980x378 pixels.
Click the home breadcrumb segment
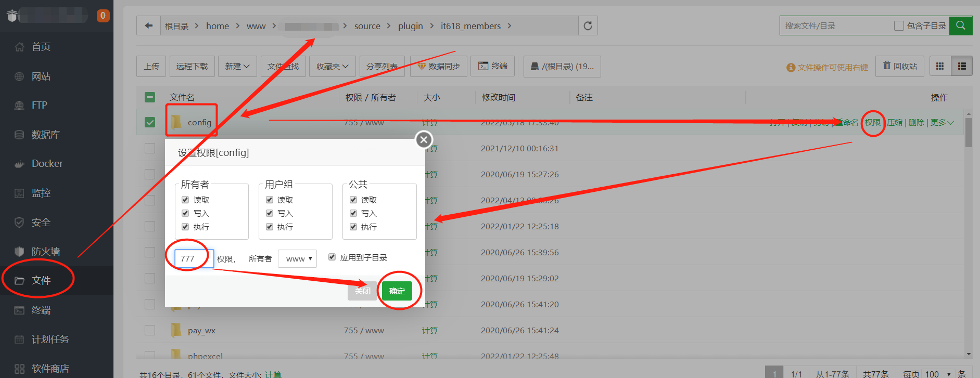(218, 26)
